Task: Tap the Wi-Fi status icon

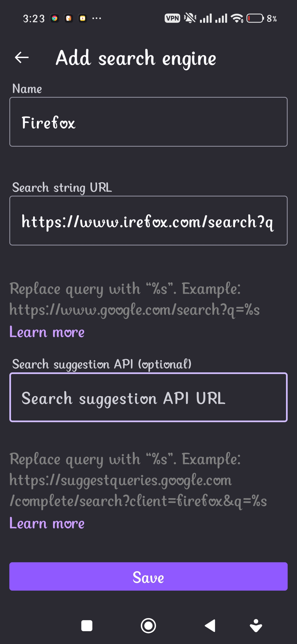Action: pos(237,18)
